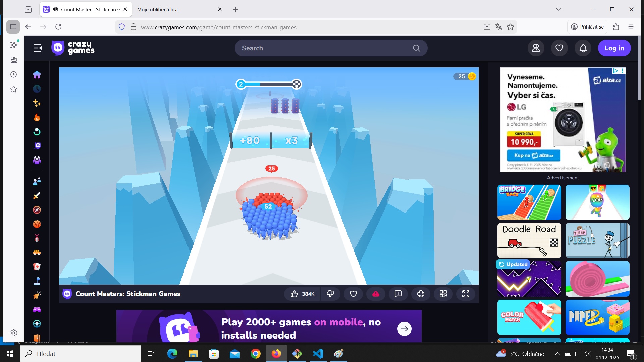
Task: Add game to favorites with heart icon
Action: tap(353, 294)
